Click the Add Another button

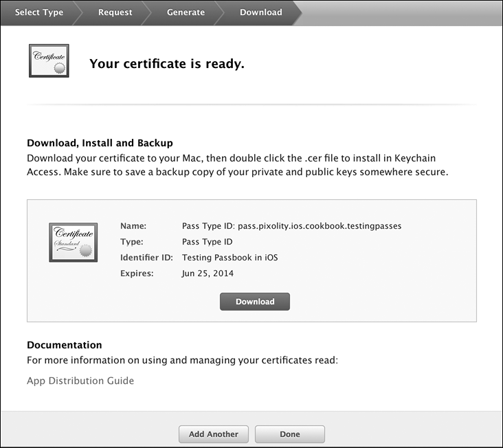point(214,434)
